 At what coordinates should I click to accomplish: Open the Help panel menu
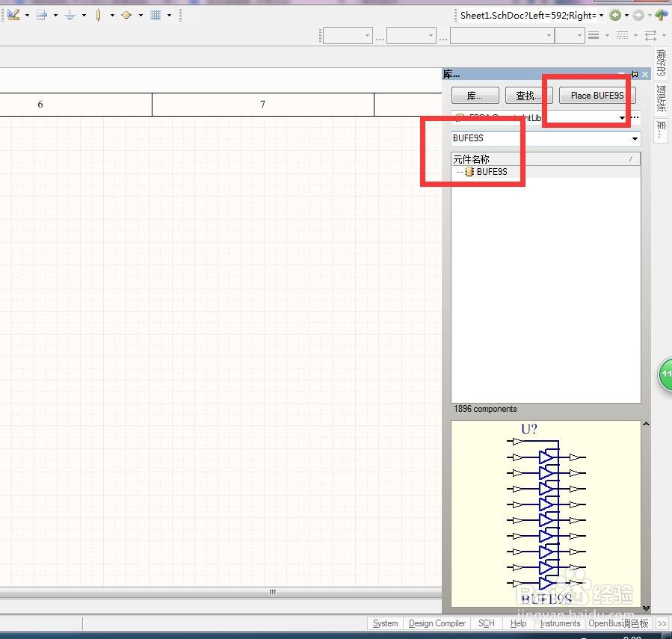[518, 623]
